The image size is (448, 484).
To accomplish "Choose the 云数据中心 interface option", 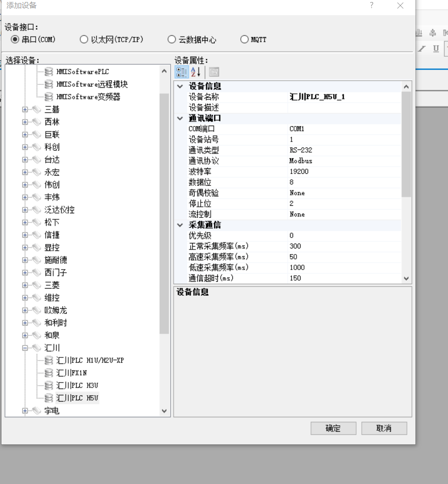I will pos(172,39).
